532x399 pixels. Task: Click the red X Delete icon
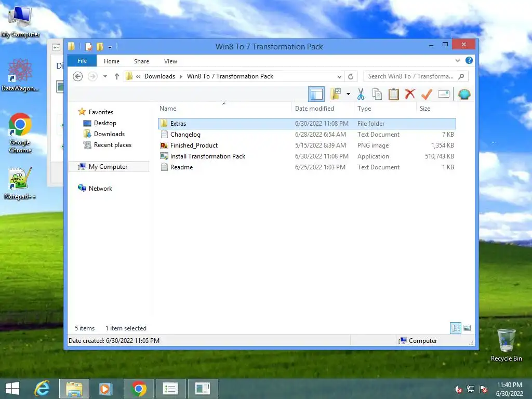tap(410, 94)
